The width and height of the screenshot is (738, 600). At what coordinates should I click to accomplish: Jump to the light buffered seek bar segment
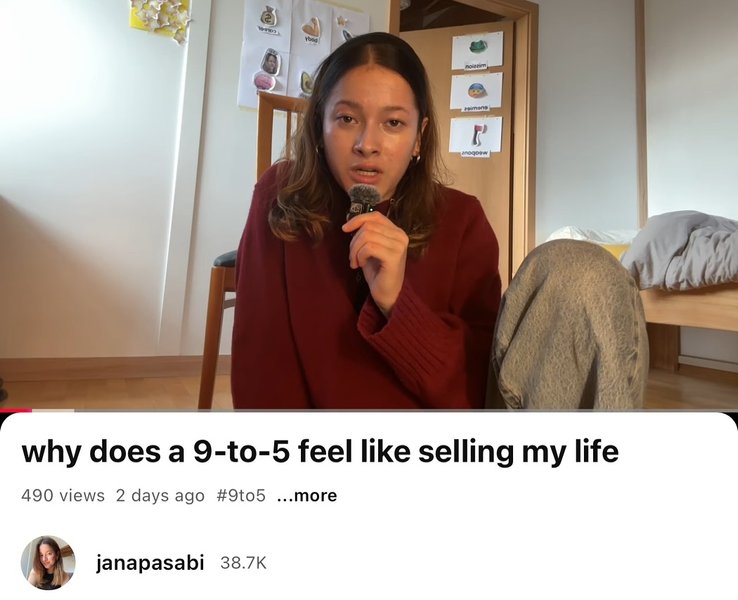click(53, 410)
